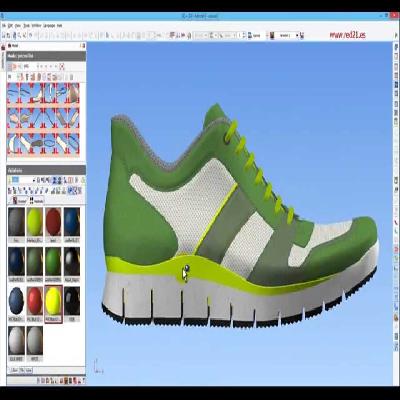Click the red X icon in model toolbar

[61, 67]
